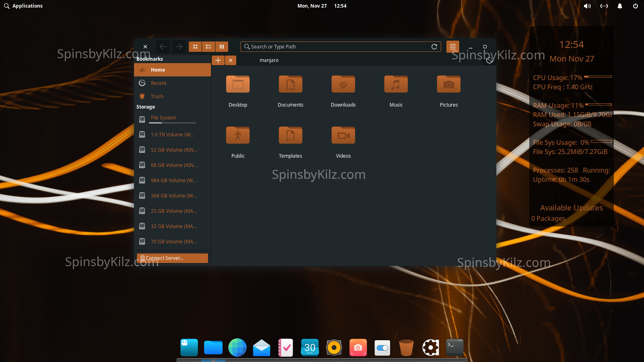The width and height of the screenshot is (644, 362).
Task: Switch file manager to column view
Action: tap(222, 46)
